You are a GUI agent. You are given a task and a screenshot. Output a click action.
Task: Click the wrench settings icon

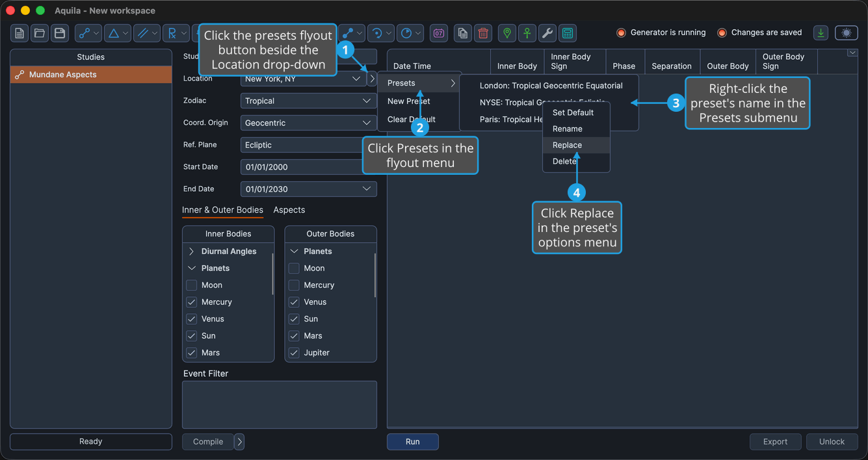(547, 33)
